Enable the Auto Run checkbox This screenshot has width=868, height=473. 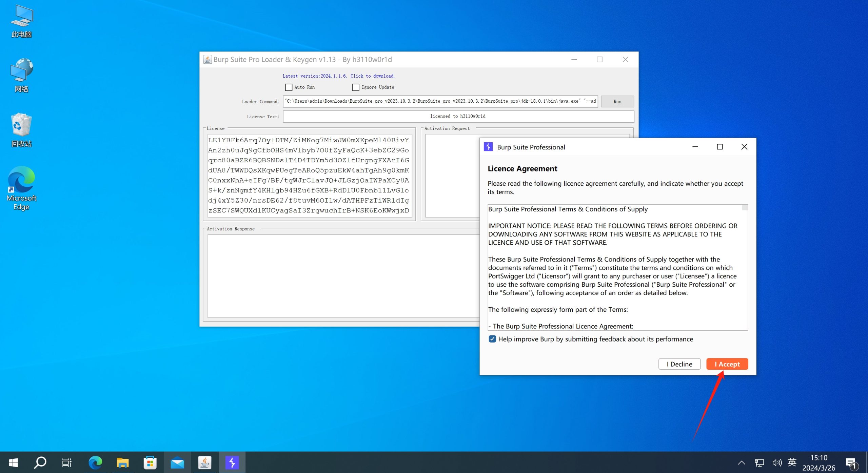point(289,87)
